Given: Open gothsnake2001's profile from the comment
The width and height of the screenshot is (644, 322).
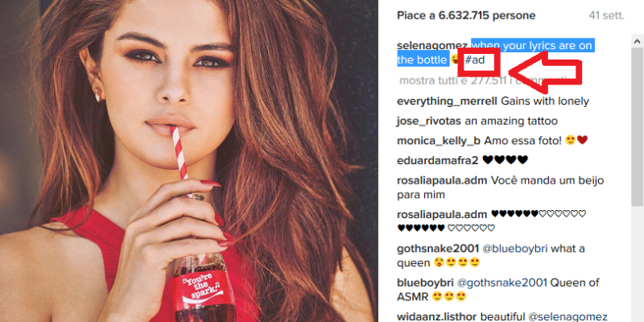Looking at the screenshot, I should click(438, 249).
